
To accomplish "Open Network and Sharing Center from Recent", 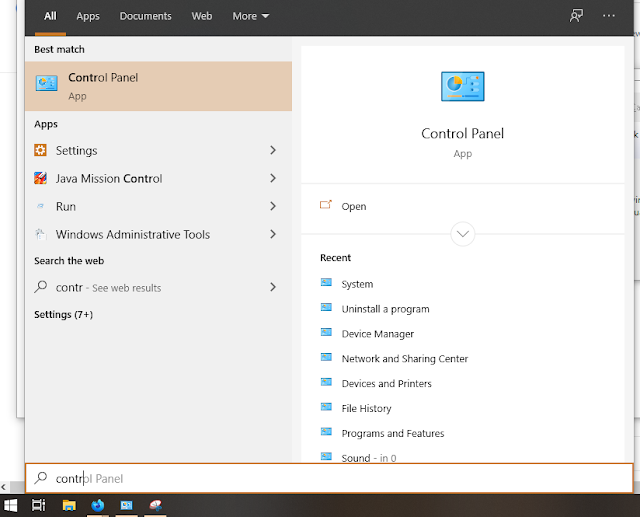I will coord(404,359).
